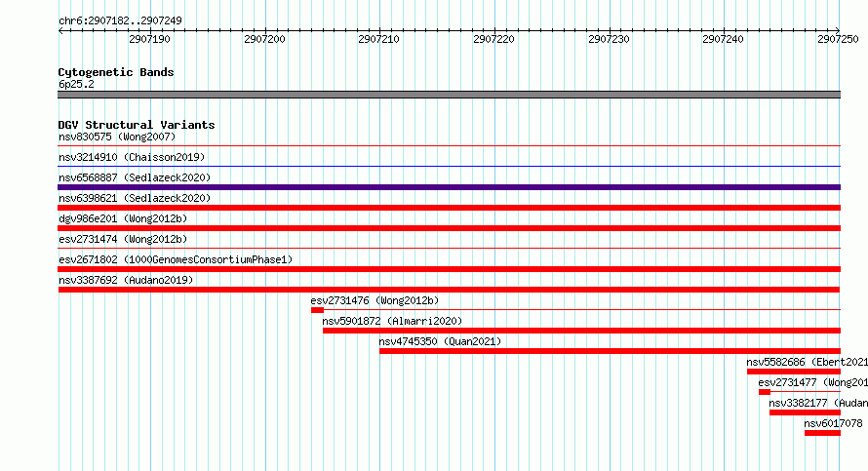Select the red bar under nsv5901872
Viewport: 868px width, 471px height.
coord(582,331)
